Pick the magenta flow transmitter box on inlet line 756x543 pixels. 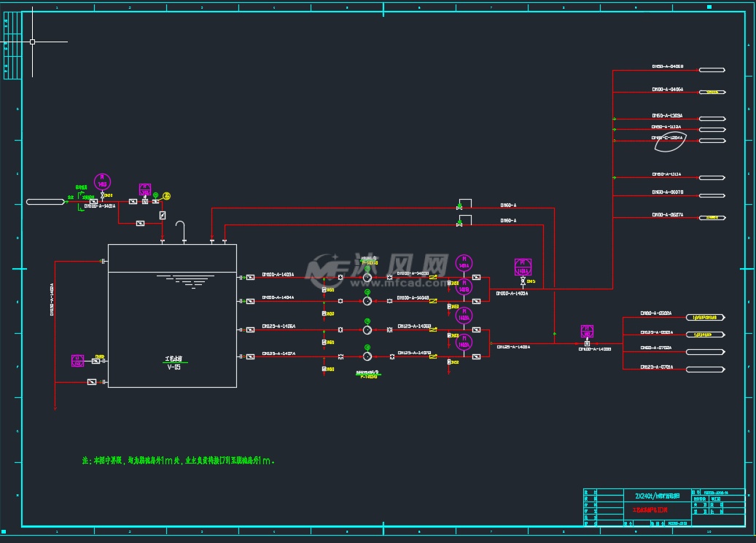tap(144, 189)
